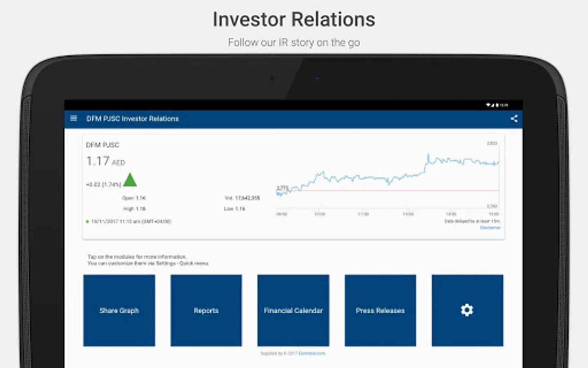This screenshot has height=368, width=588.
Task: Tap the share icon in header
Action: pyautogui.click(x=514, y=119)
